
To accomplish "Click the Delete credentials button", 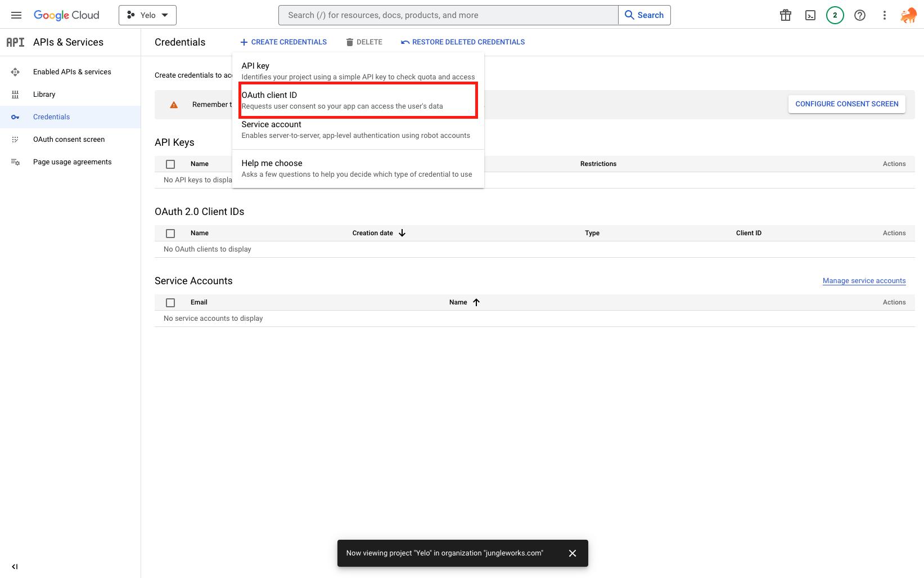I will click(x=364, y=42).
